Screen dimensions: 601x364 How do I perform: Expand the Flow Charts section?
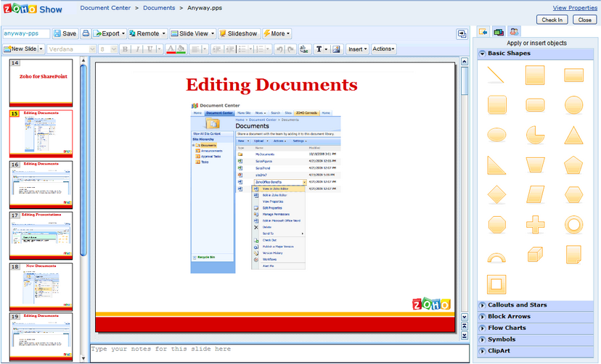[x=507, y=328]
